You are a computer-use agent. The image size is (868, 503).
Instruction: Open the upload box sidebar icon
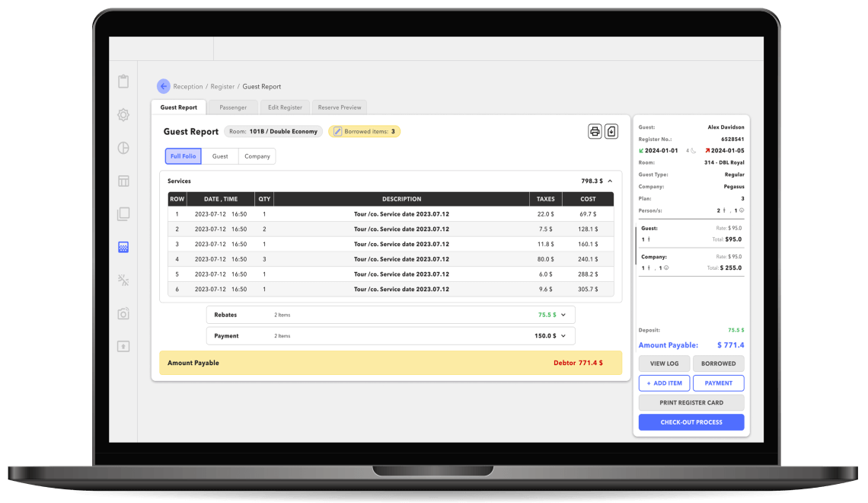coord(123,346)
